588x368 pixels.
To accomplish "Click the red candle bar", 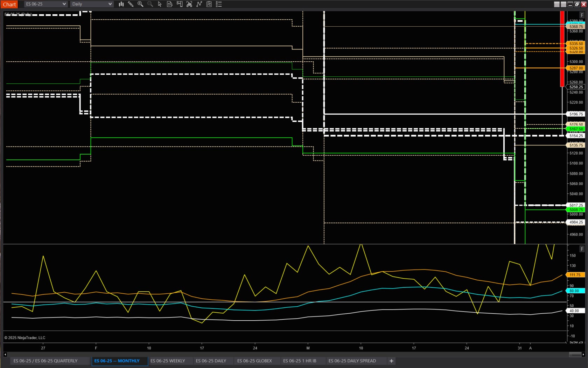I will click(x=562, y=49).
